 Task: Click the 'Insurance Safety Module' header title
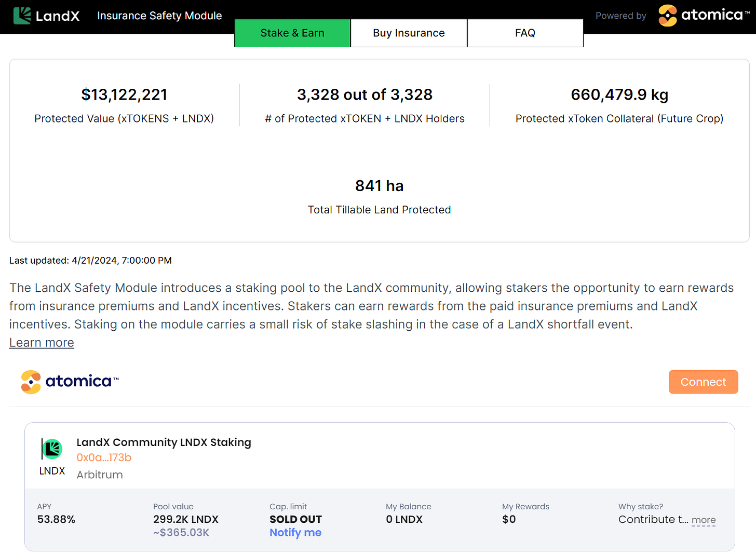pyautogui.click(x=159, y=16)
